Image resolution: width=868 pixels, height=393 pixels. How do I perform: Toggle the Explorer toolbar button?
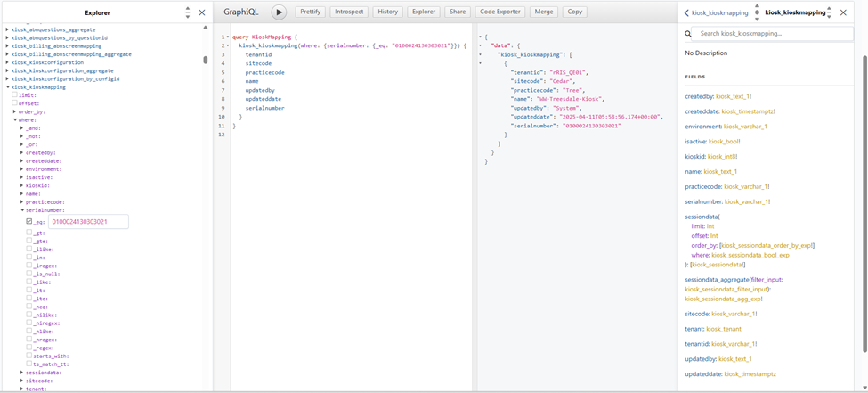click(423, 12)
